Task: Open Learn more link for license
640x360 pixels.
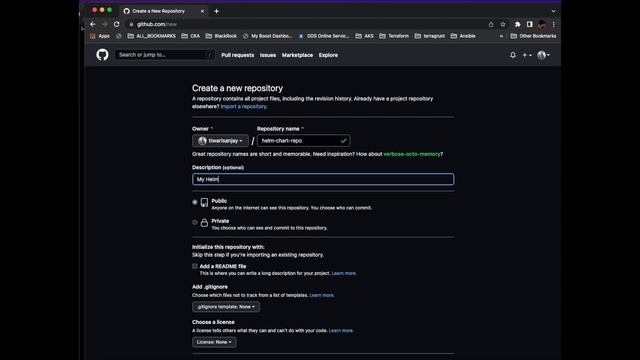Action: click(x=341, y=331)
